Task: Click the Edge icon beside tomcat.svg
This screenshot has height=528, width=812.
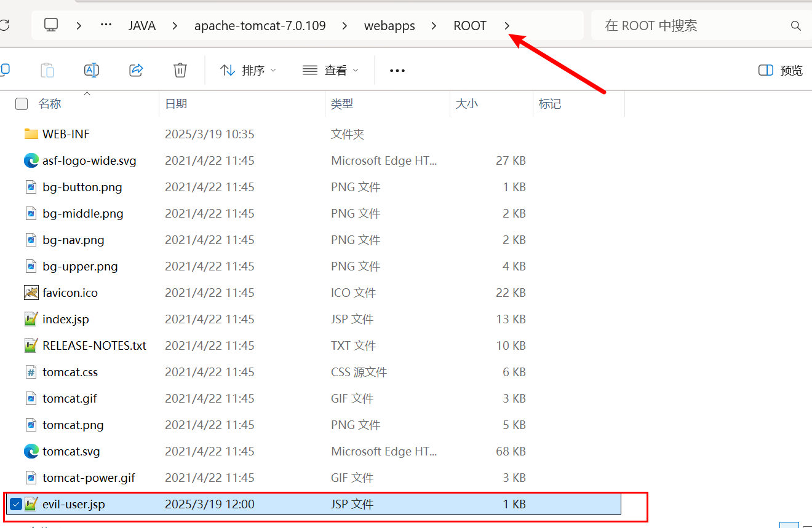Action: 31,451
